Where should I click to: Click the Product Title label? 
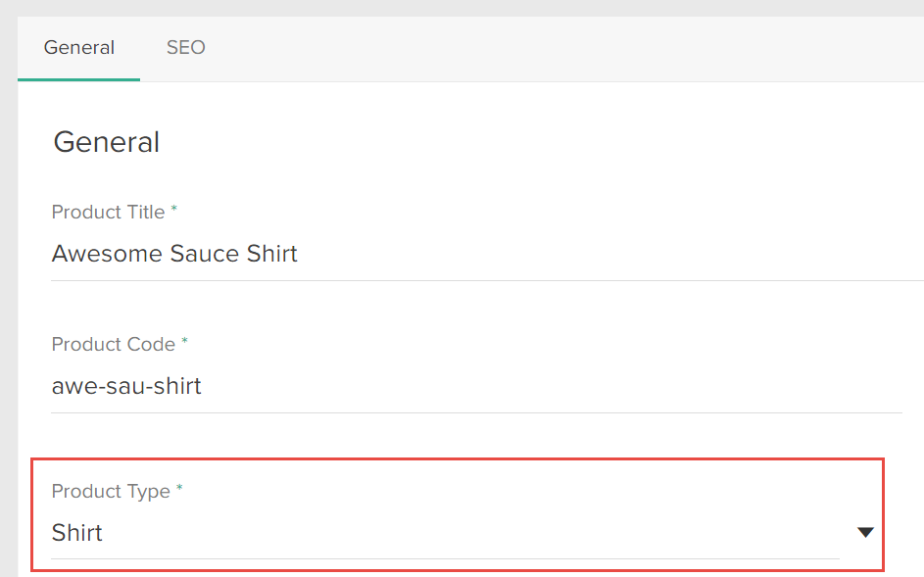107,212
